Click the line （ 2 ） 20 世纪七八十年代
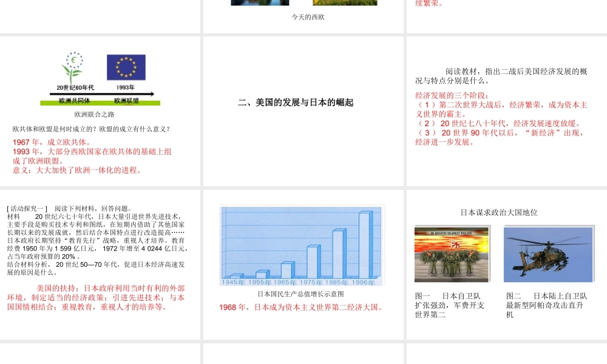 coord(498,123)
